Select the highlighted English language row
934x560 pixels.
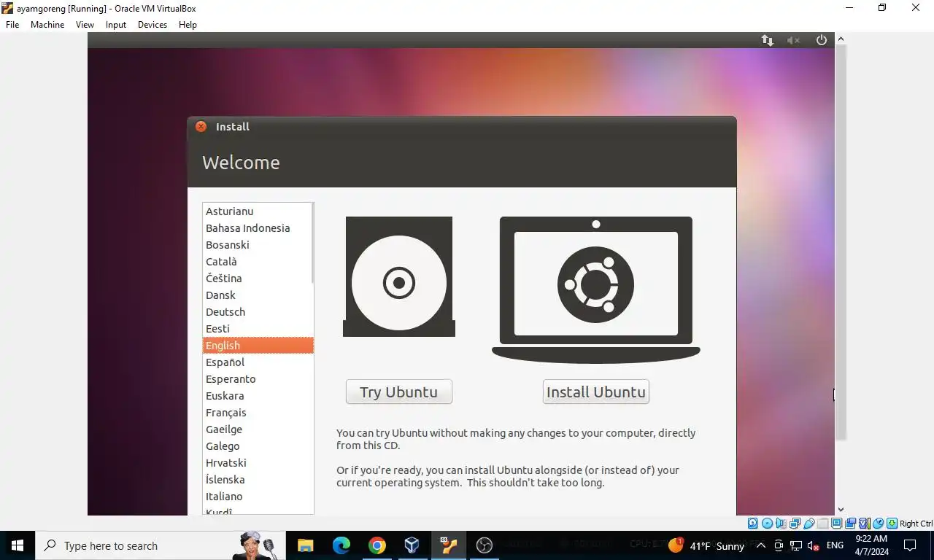[x=258, y=345]
